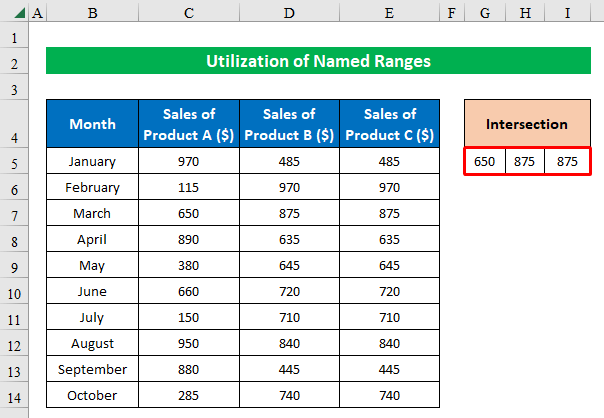Select the row 5 header
Viewport: 604px width, 418px height.
15,161
